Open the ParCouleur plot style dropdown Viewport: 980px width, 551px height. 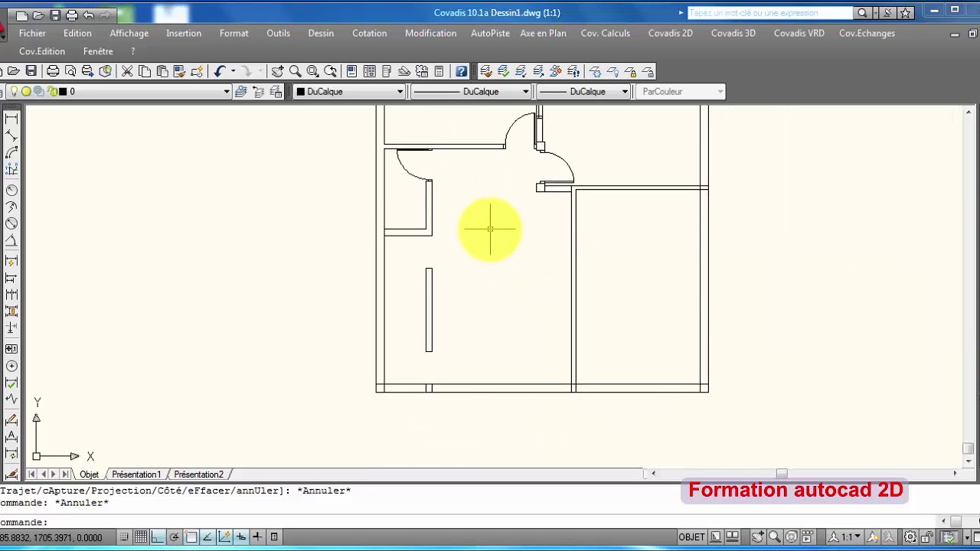(720, 91)
